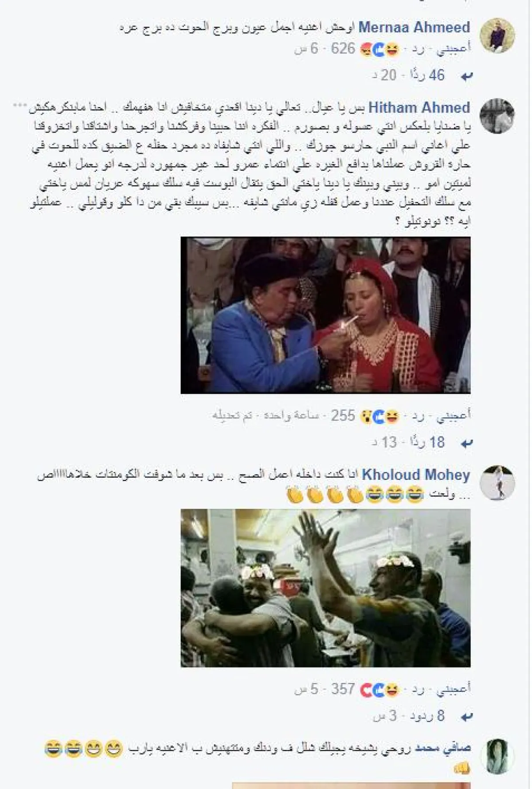
Task: Open Kholoud Mohey's profile avatar
Action: [497, 483]
